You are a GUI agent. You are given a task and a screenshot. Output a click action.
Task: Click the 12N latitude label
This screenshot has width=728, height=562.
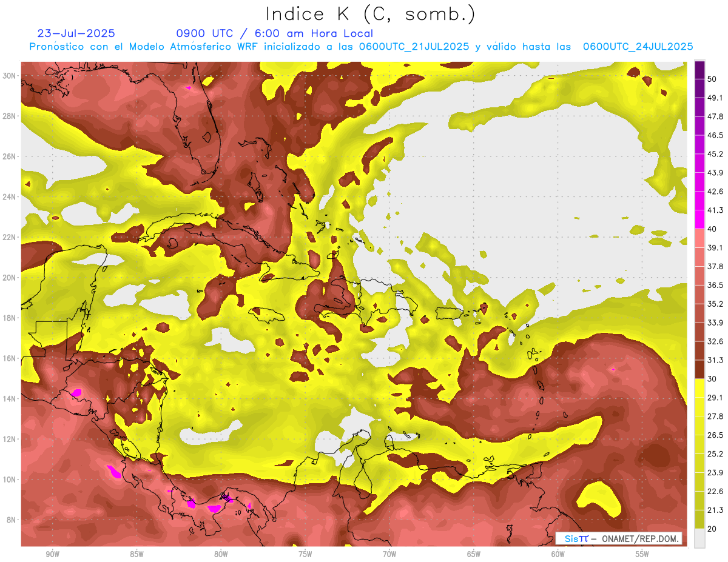coord(9,439)
